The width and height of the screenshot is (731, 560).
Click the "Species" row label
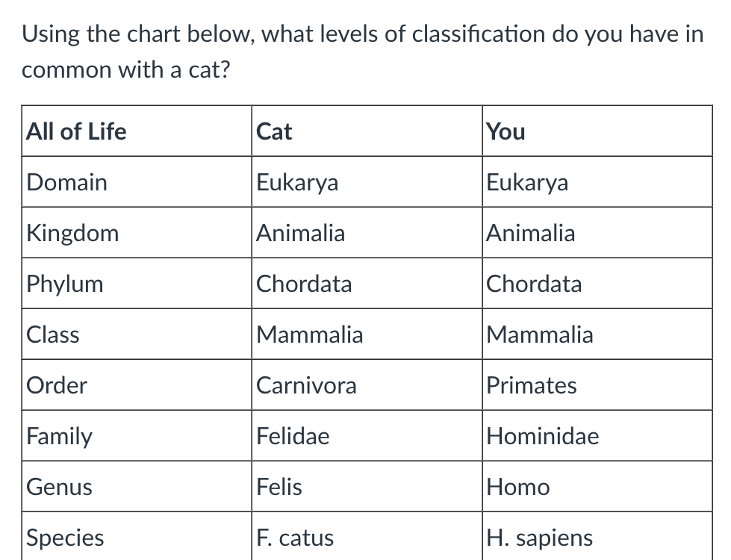(x=65, y=538)
